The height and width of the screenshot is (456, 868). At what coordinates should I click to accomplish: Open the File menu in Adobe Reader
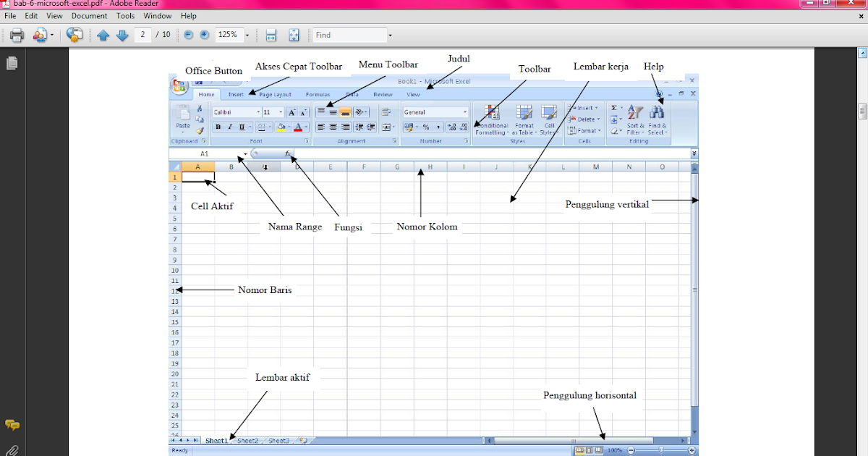[10, 16]
